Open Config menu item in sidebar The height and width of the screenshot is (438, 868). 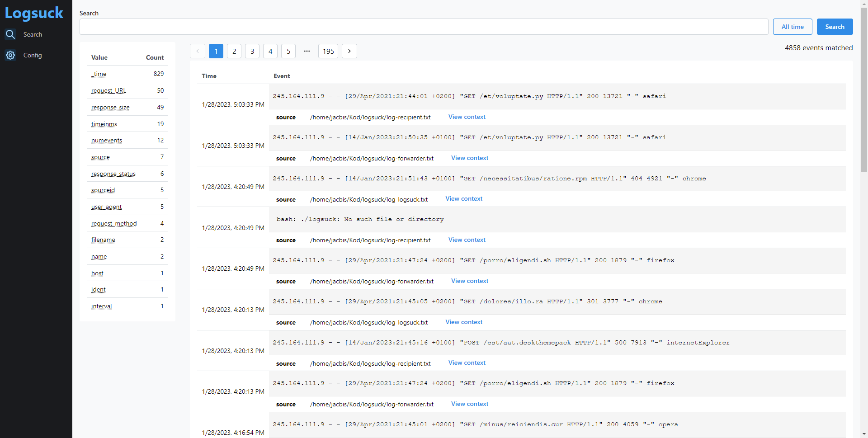pos(33,55)
